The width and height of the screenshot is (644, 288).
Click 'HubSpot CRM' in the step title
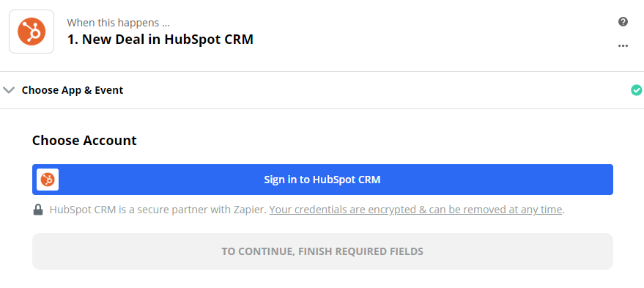209,40
